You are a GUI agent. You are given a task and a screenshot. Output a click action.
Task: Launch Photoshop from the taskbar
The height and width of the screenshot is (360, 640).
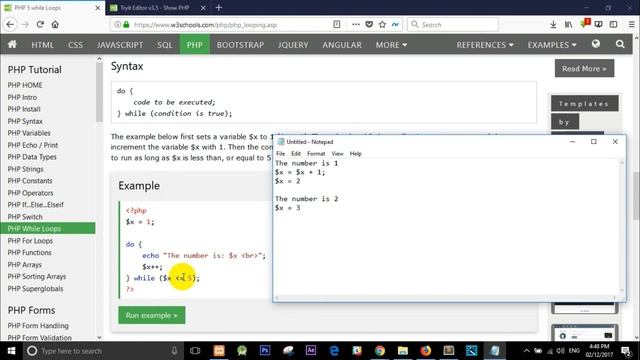(x=265, y=350)
